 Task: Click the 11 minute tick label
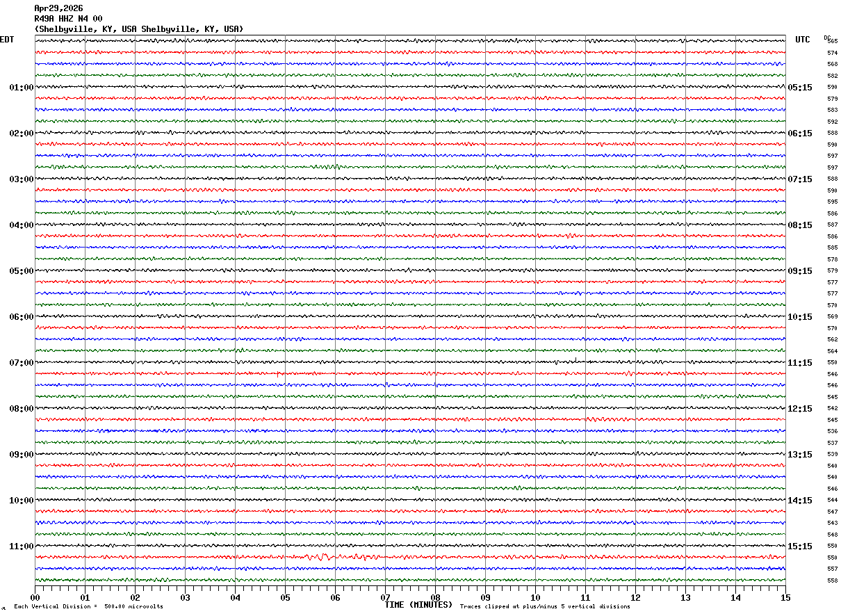tap(585, 597)
